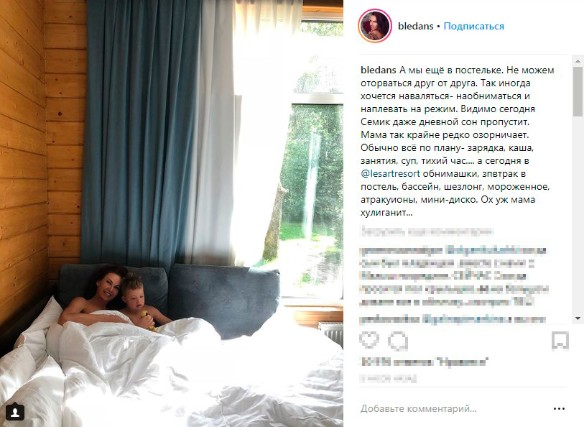Open the second commenter's blurred username

(390, 319)
